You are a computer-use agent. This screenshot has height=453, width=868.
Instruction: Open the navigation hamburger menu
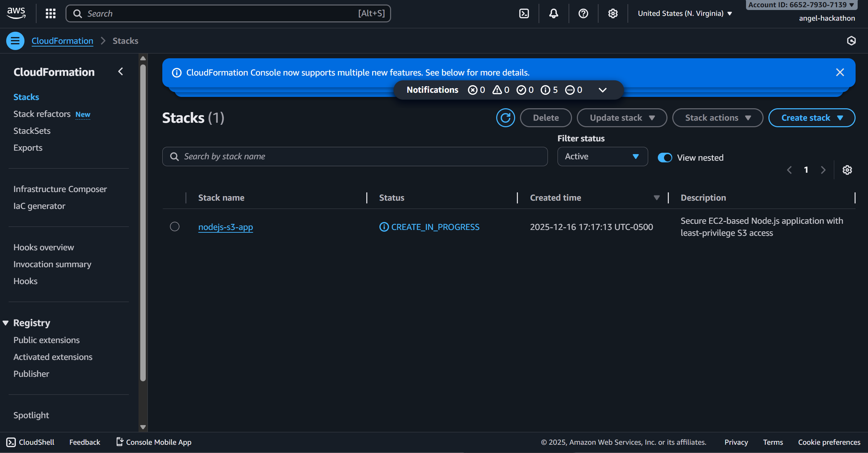click(15, 40)
